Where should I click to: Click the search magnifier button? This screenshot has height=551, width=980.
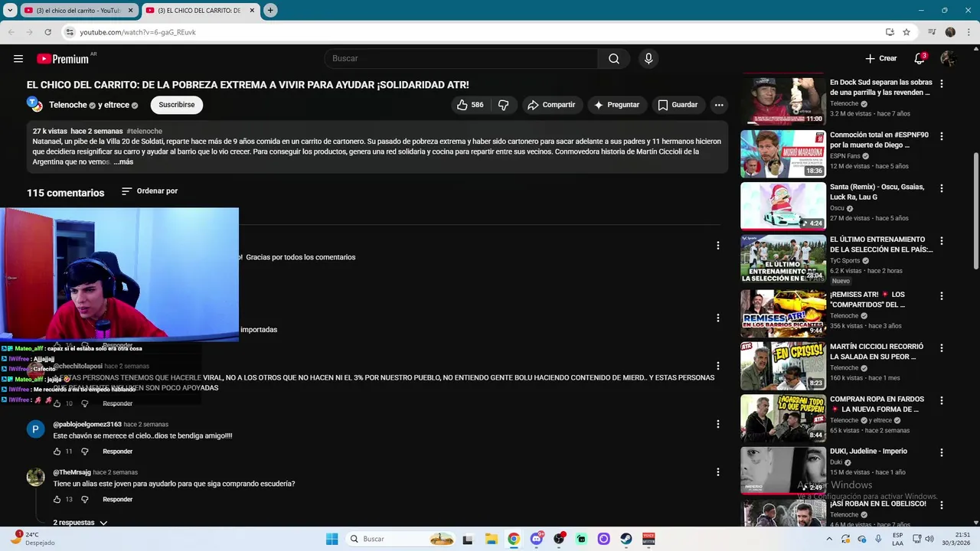coord(614,59)
